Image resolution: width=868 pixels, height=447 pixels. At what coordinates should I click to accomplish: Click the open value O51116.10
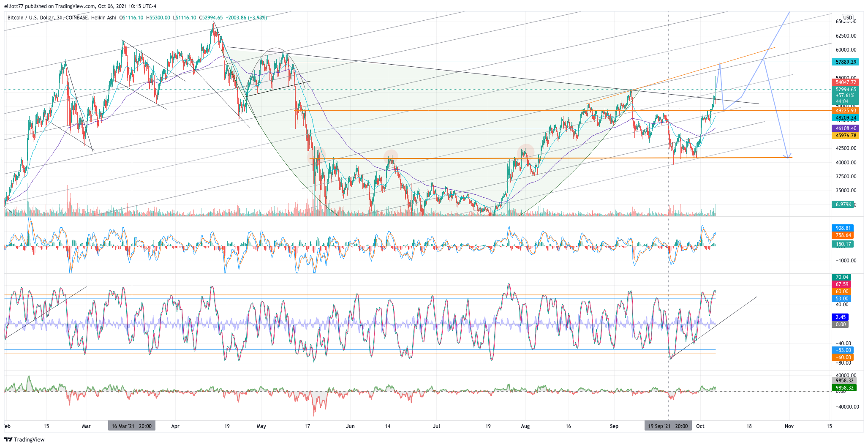[131, 18]
